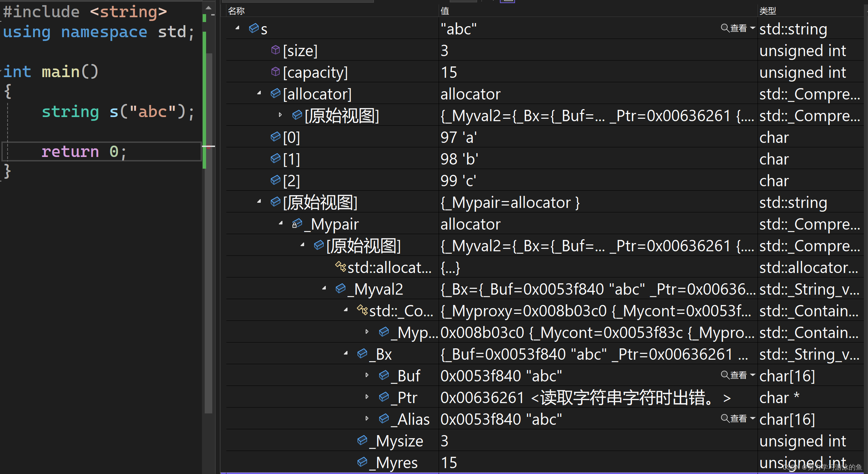Click variable icon beside s

click(254, 28)
